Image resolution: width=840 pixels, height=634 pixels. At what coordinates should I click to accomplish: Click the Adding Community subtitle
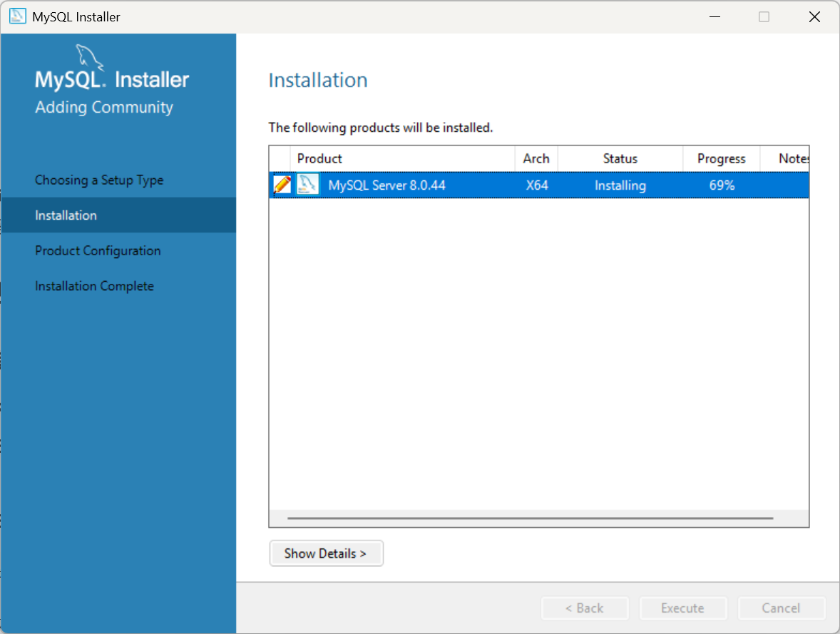[x=104, y=107]
